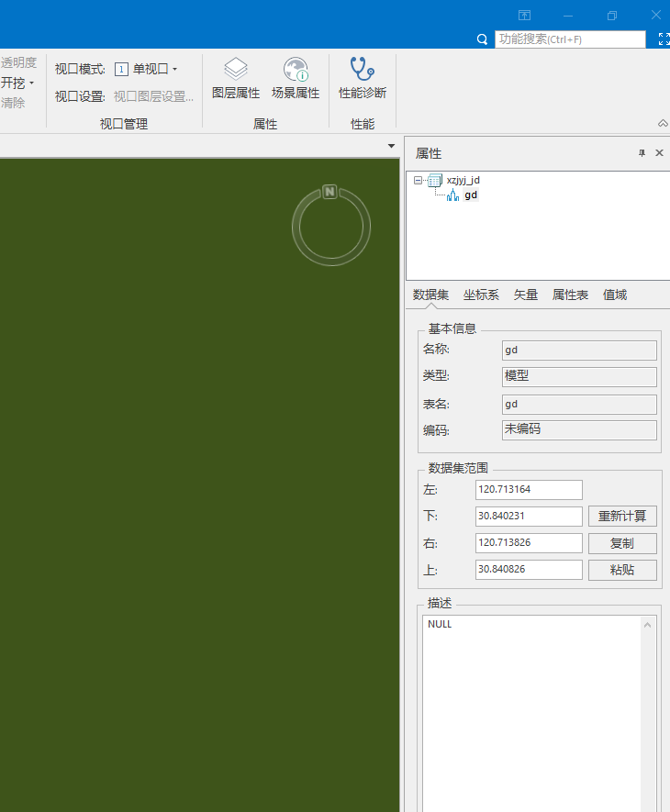Click the search magnifier icon
Screen dimensions: 670x812
(482, 39)
